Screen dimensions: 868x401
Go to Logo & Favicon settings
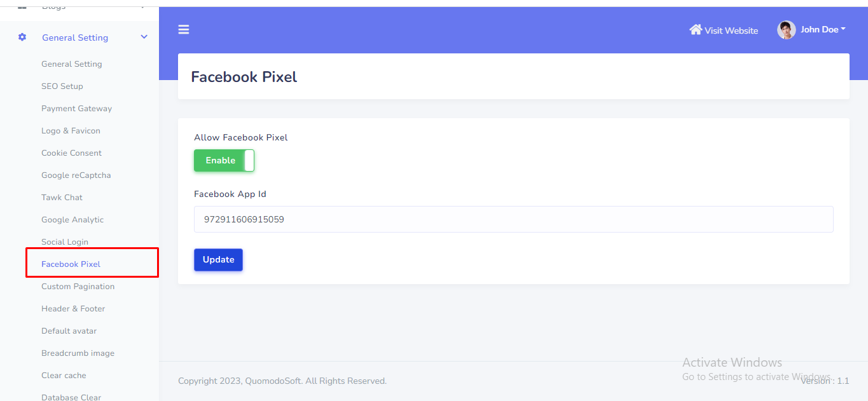[71, 131]
